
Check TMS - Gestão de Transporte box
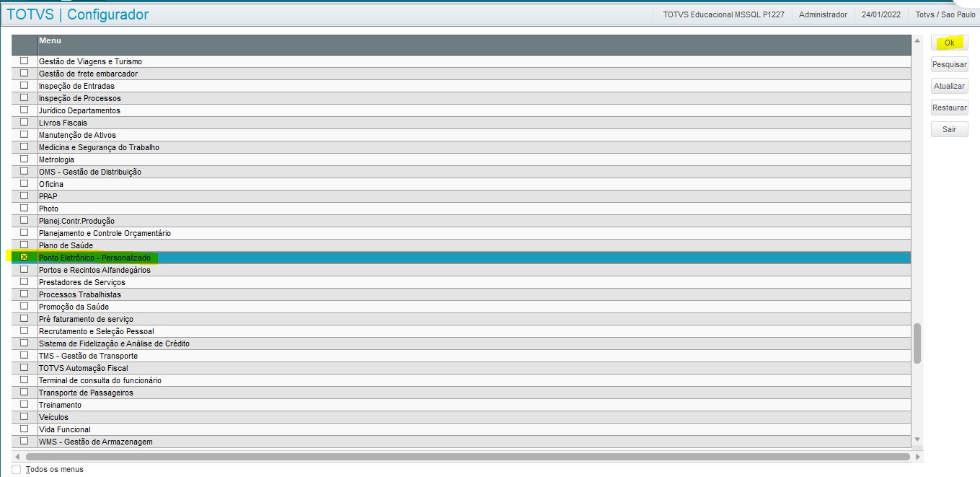24,355
